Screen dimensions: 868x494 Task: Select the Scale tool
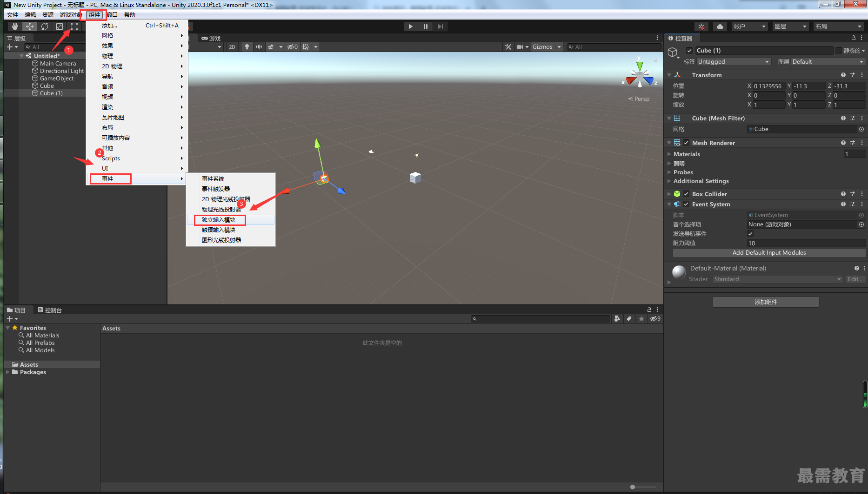[60, 26]
